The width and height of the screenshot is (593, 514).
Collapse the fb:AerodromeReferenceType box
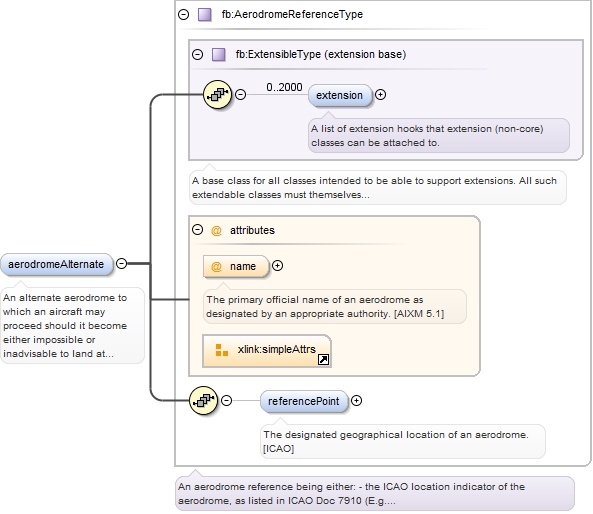click(184, 14)
